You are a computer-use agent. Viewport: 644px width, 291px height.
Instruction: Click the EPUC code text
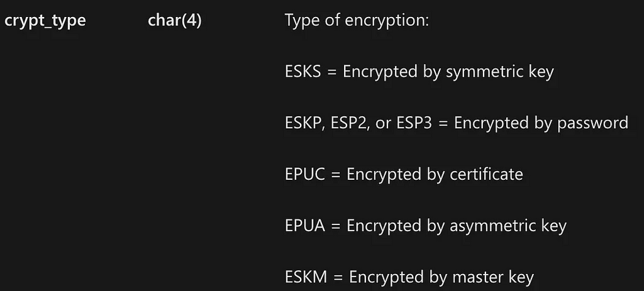pyautogui.click(x=305, y=175)
